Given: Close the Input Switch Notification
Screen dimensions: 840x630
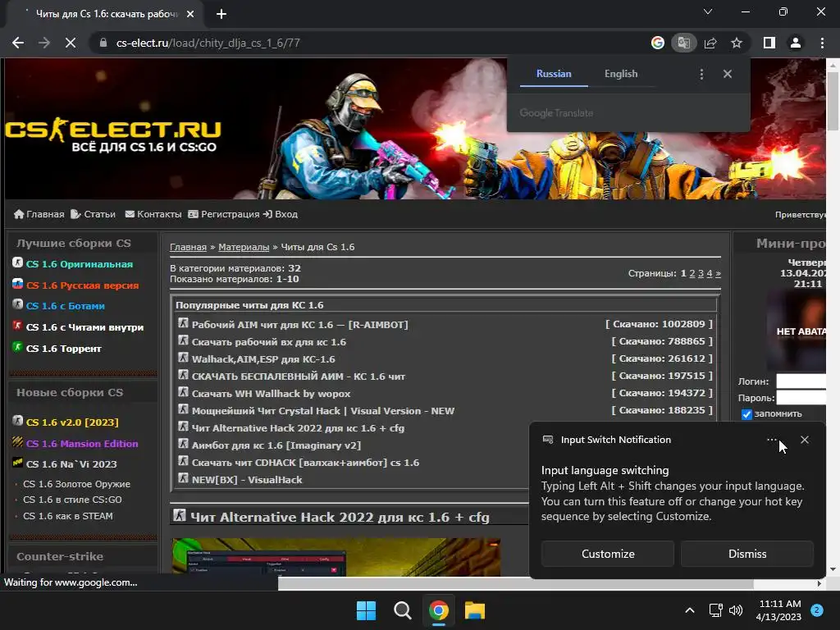Looking at the screenshot, I should [805, 440].
